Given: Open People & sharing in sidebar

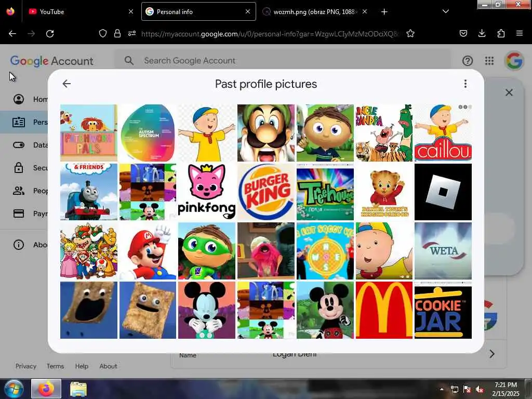Looking at the screenshot, I should click(19, 191).
